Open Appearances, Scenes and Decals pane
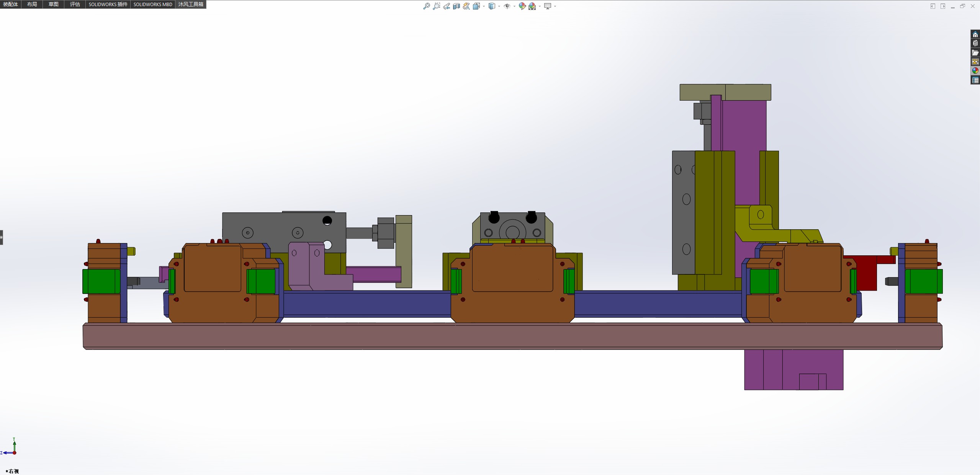This screenshot has height=475, width=980. point(975,71)
